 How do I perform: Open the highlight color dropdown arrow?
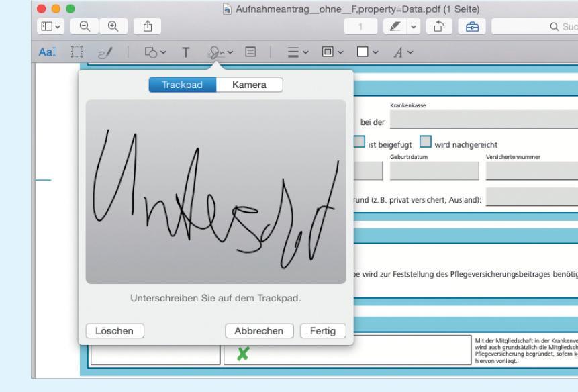414,27
